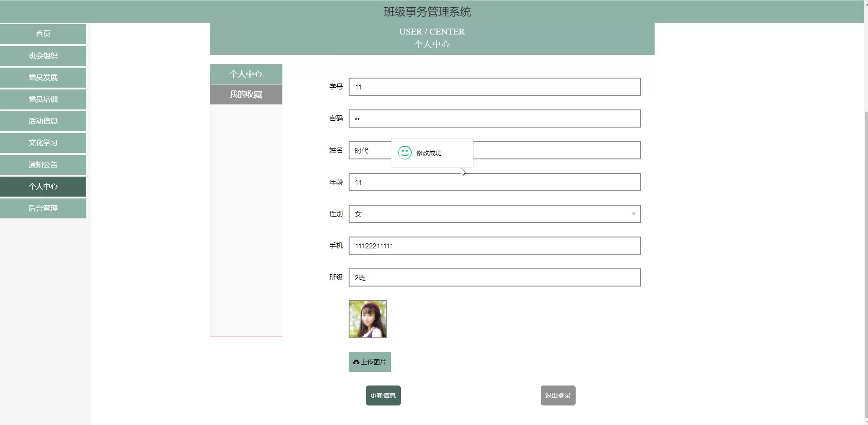Viewport: 868px width, 425px height.
Task: Open the 党员发展 section
Action: pyautogui.click(x=43, y=77)
